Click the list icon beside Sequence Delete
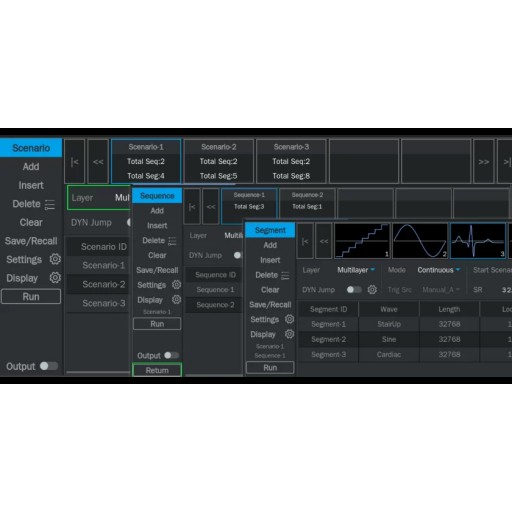512x512 pixels. click(x=172, y=241)
